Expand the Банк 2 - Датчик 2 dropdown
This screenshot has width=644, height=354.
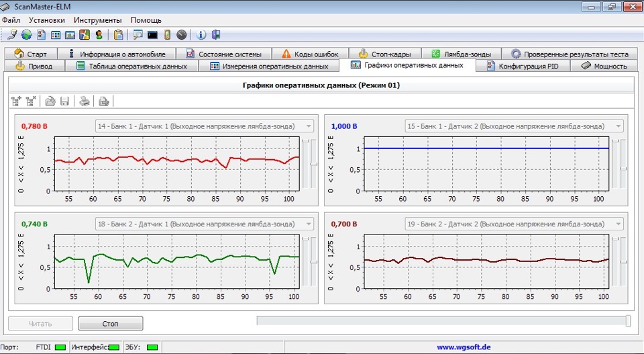(x=618, y=224)
